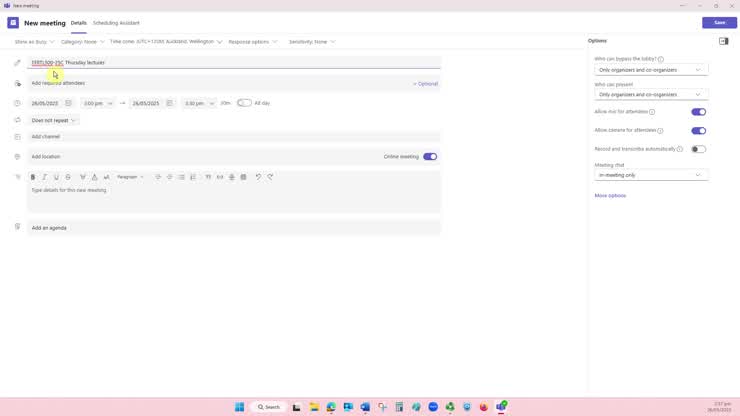Click the Bold formatting icon

[33, 177]
